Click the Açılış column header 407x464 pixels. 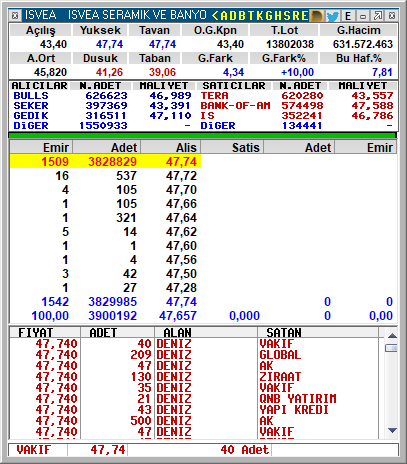[x=41, y=30]
